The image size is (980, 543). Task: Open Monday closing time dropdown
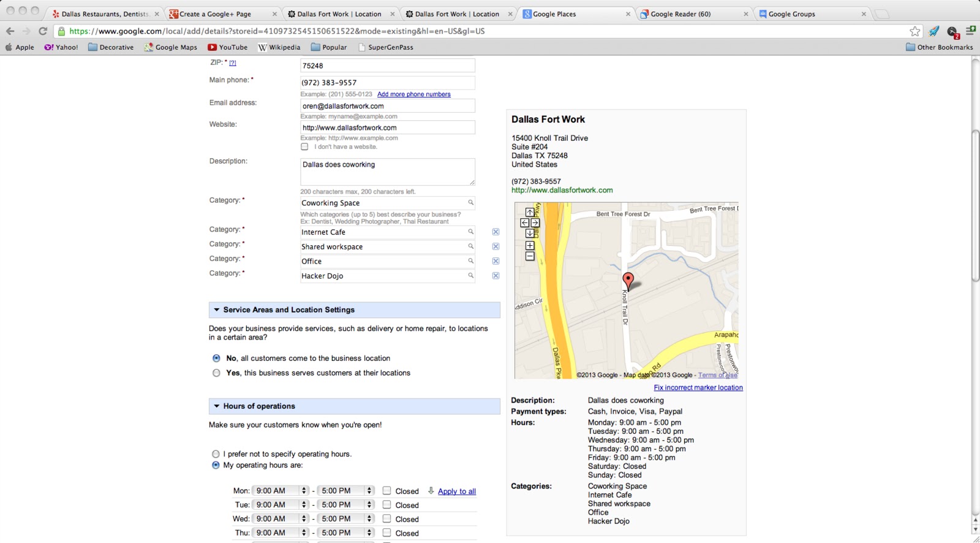pyautogui.click(x=346, y=491)
